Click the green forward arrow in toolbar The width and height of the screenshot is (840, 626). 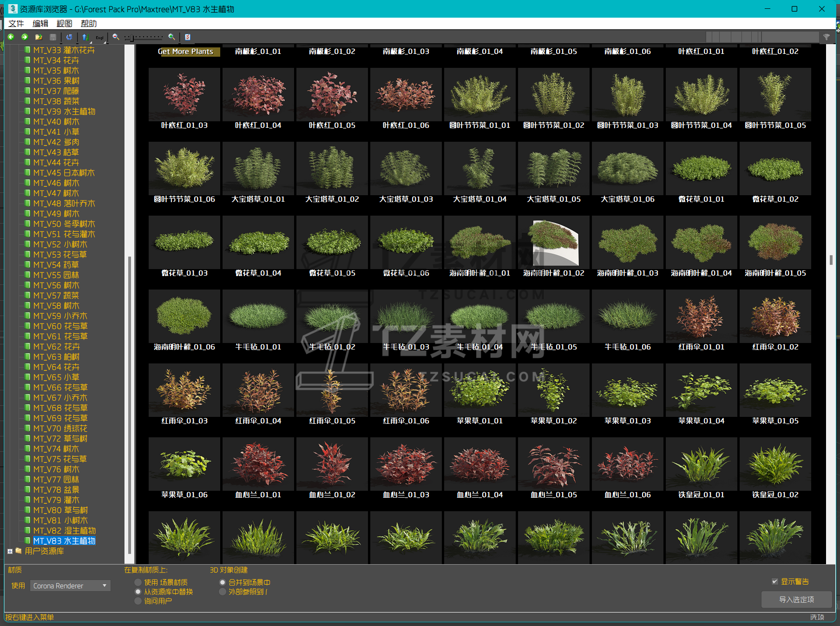pyautogui.click(x=25, y=37)
